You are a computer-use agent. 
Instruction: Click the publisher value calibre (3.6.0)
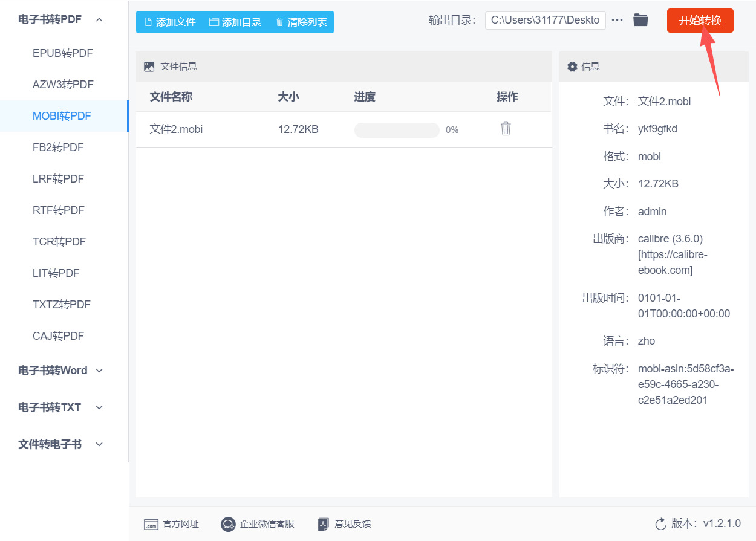coord(670,239)
